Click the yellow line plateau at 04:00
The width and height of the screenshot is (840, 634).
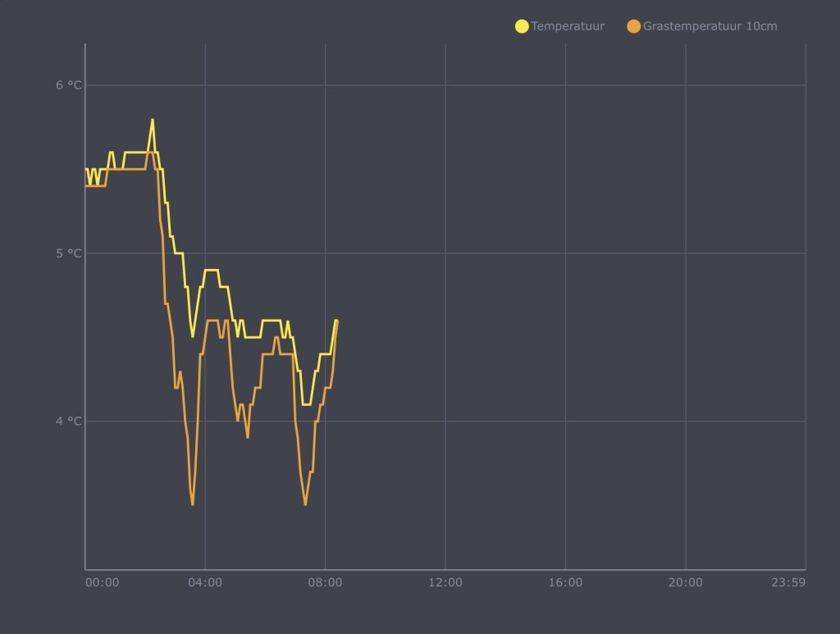(212, 271)
